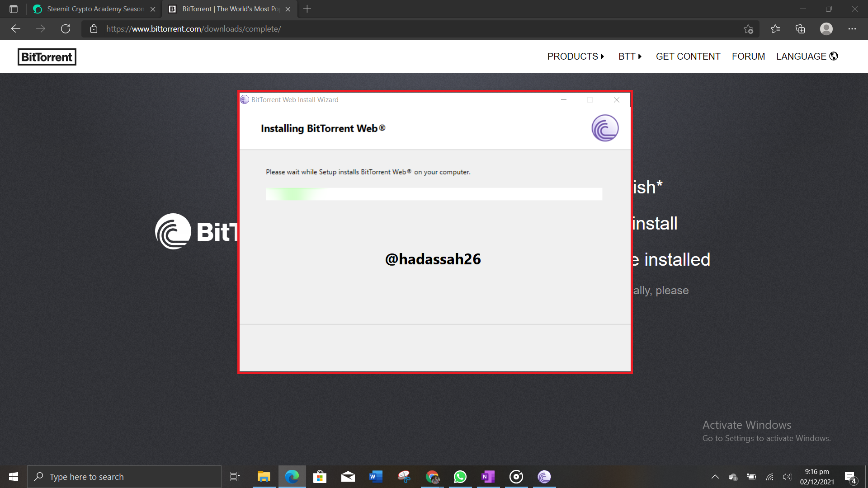Click the BitTorrent logo in installer header
This screenshot has width=868, height=488.
point(605,128)
